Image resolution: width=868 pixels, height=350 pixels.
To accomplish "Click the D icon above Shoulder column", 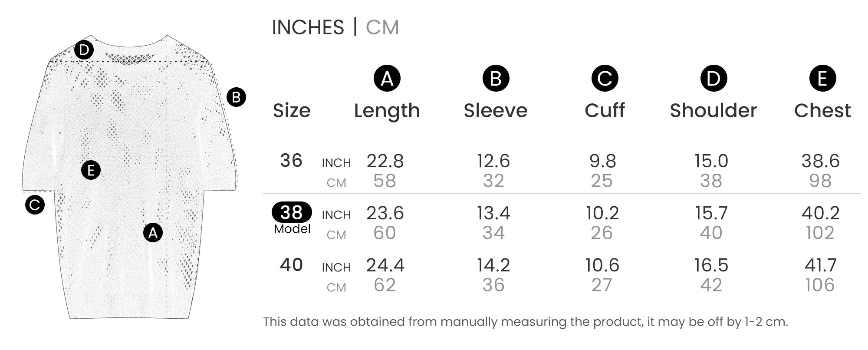I will coord(713,79).
